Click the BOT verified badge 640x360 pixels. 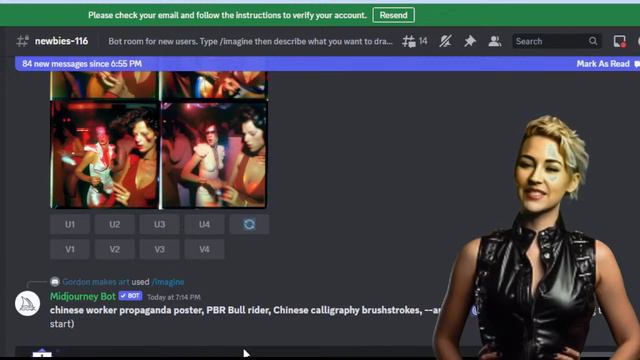tap(130, 296)
